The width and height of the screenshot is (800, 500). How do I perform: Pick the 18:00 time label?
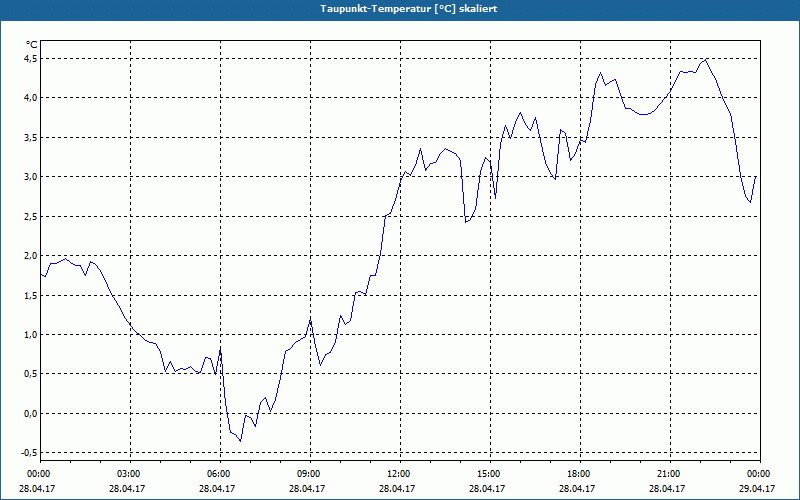[578, 474]
